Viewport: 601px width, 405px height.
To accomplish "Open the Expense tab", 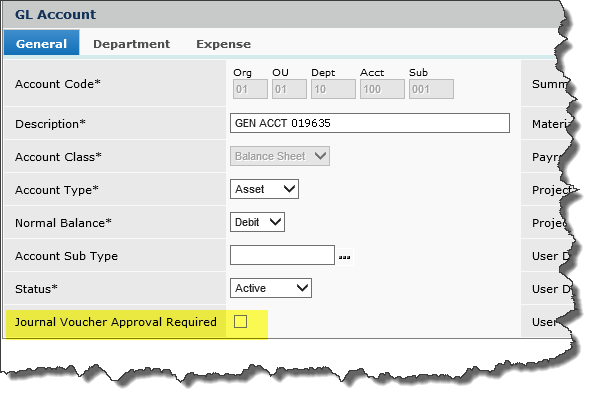I will pyautogui.click(x=223, y=44).
